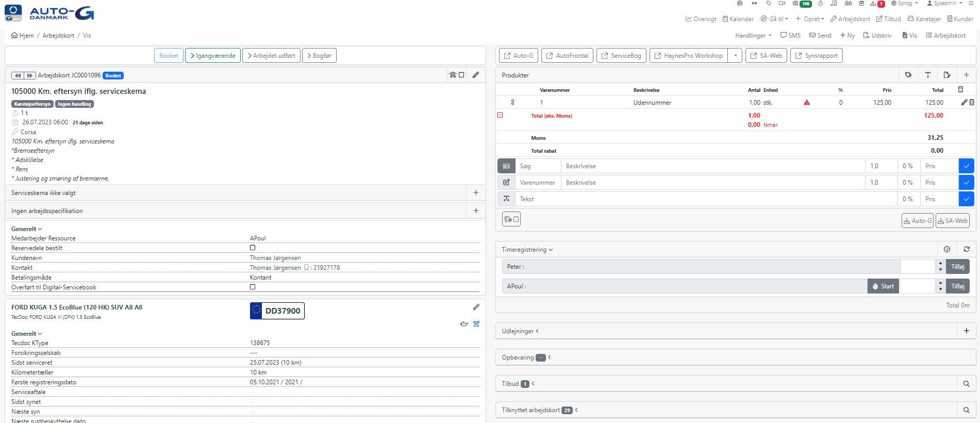980x423 pixels.
Task: Open Kunder from top menu
Action: click(960, 19)
